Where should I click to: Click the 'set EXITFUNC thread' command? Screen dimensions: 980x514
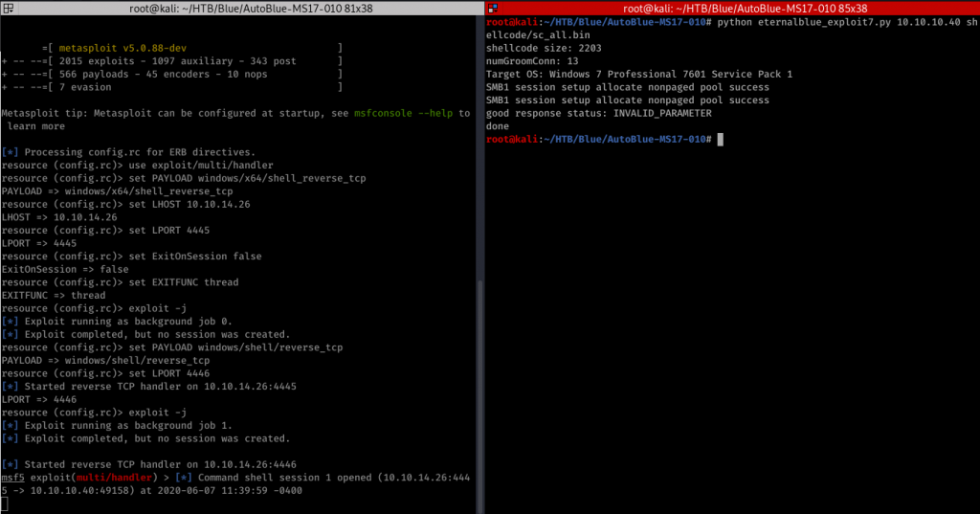point(120,282)
